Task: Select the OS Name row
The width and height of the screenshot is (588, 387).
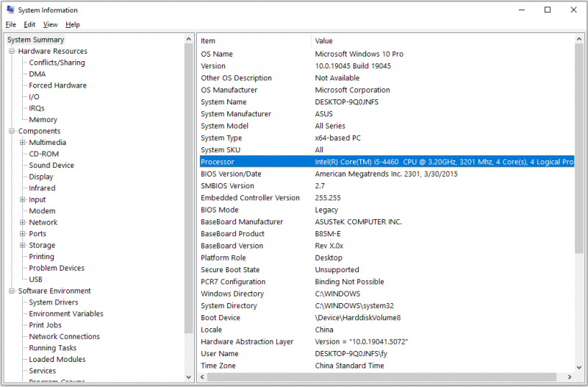Action: pyautogui.click(x=387, y=54)
